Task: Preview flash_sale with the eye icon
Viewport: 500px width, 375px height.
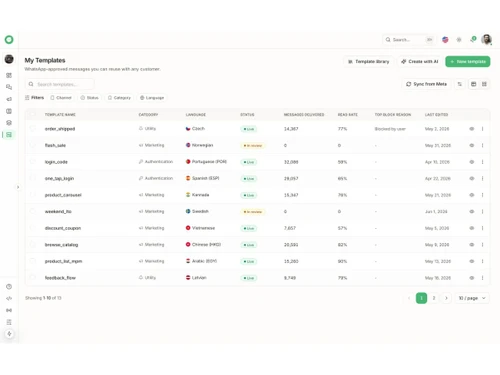Action: (472, 145)
